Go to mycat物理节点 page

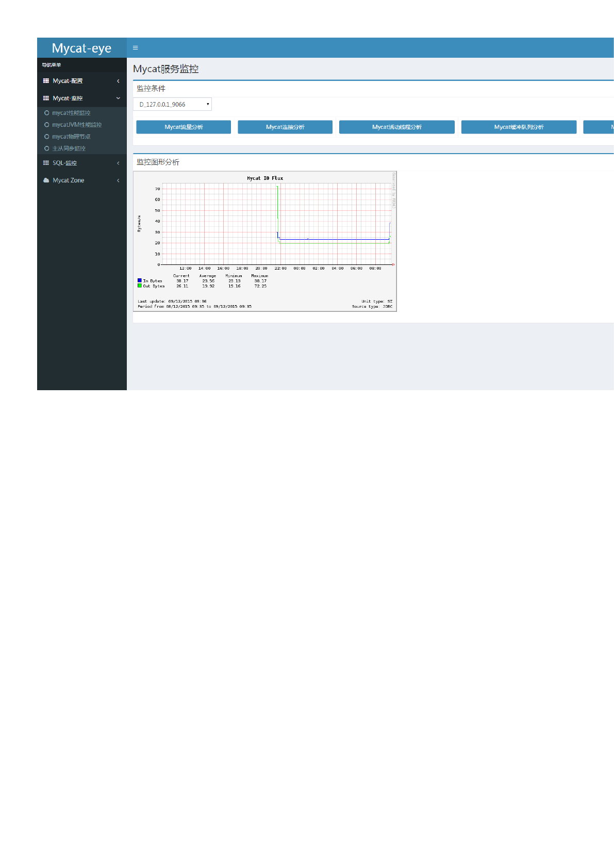71,137
